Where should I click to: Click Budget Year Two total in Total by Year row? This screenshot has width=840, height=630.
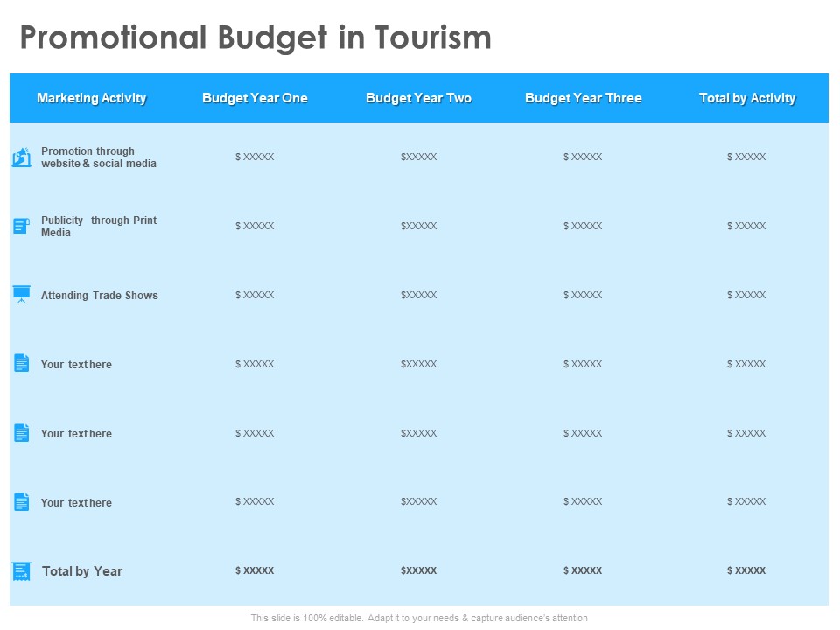point(419,570)
